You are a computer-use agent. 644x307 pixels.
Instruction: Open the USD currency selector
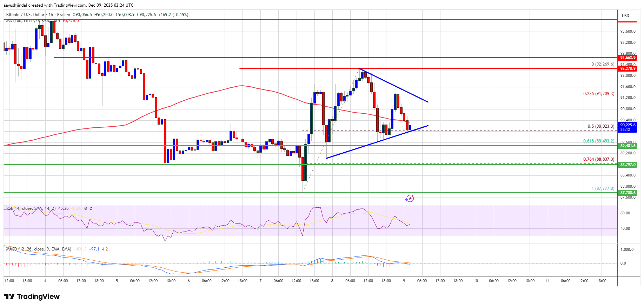(625, 16)
